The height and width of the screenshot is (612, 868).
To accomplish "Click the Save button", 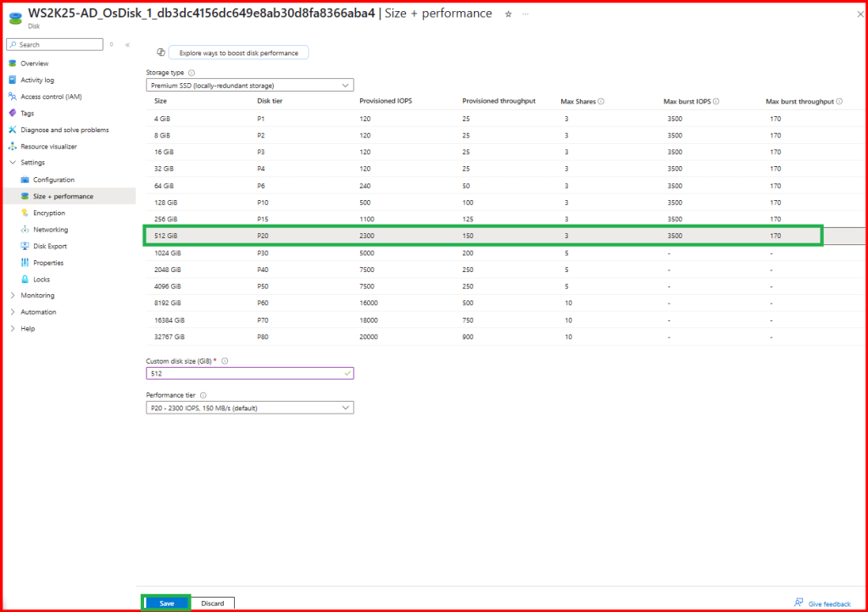I will click(x=167, y=604).
